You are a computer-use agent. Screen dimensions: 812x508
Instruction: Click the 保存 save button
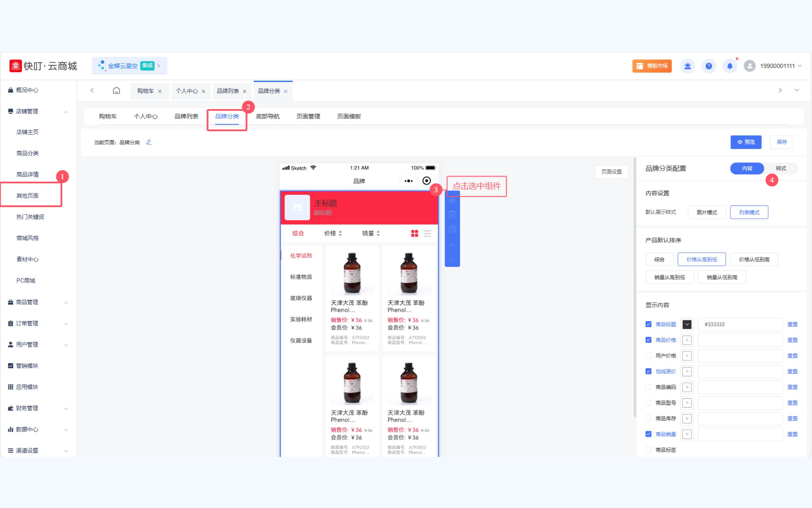tap(782, 142)
